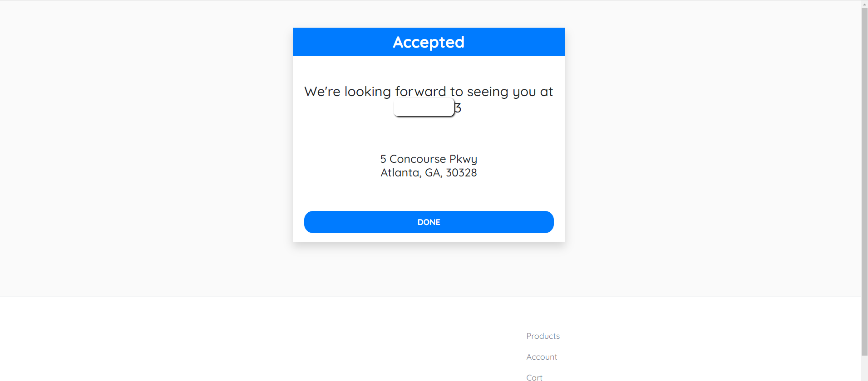This screenshot has width=868, height=381.
Task: Click the horizontal divider above the footer
Action: [430, 297]
